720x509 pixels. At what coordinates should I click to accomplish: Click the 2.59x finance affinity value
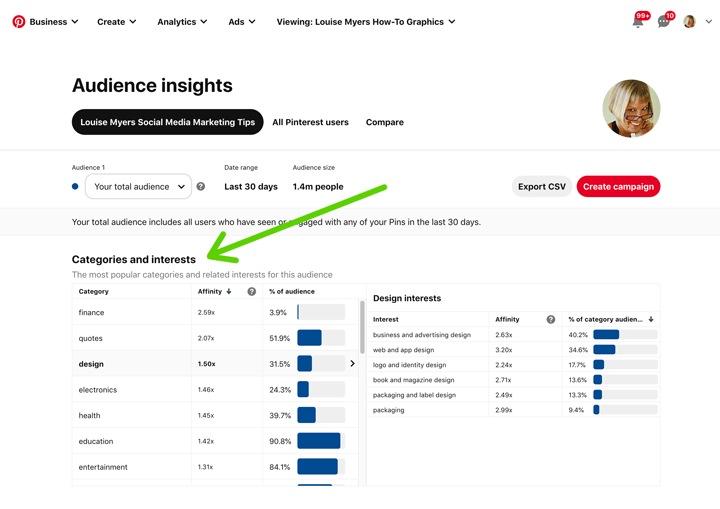click(x=206, y=312)
